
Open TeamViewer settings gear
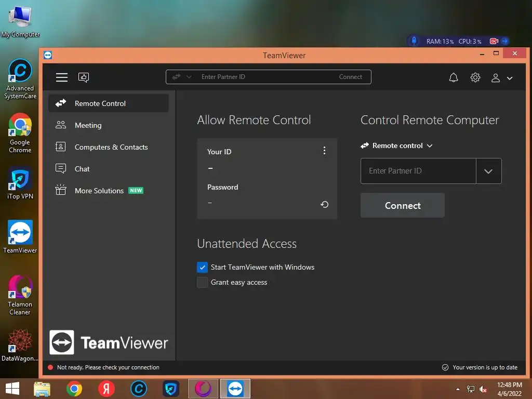(475, 78)
